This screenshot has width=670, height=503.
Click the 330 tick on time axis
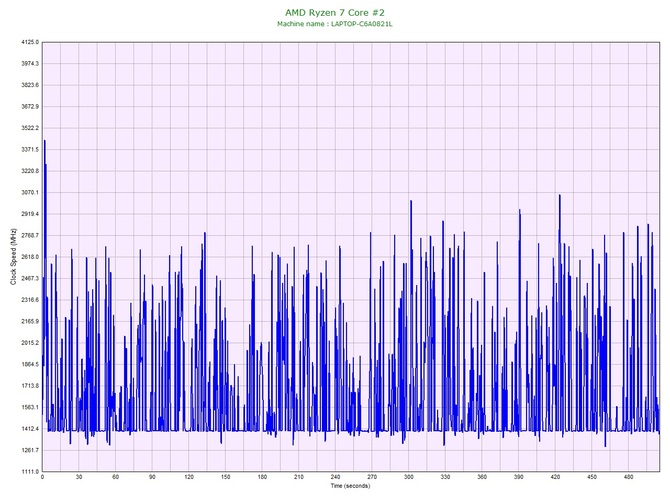point(446,477)
